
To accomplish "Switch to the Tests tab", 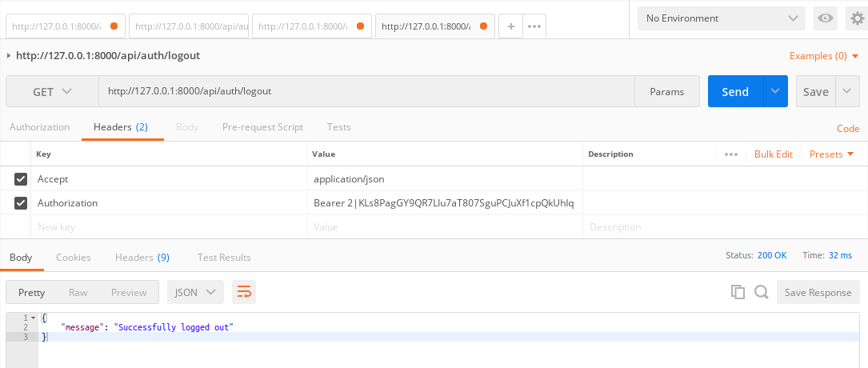I will (338, 127).
